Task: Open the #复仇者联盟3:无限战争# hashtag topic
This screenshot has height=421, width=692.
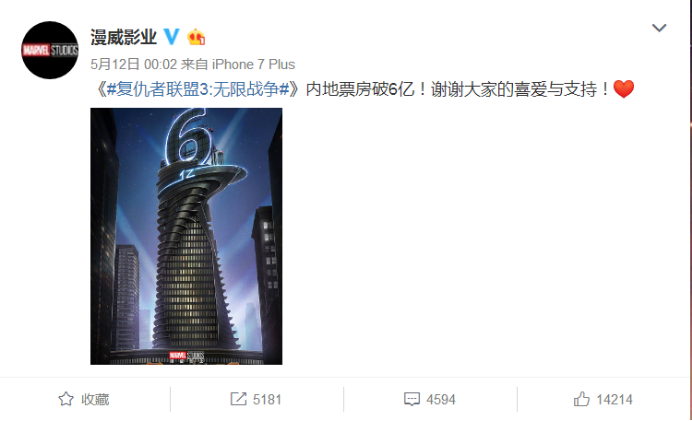Action: (198, 89)
